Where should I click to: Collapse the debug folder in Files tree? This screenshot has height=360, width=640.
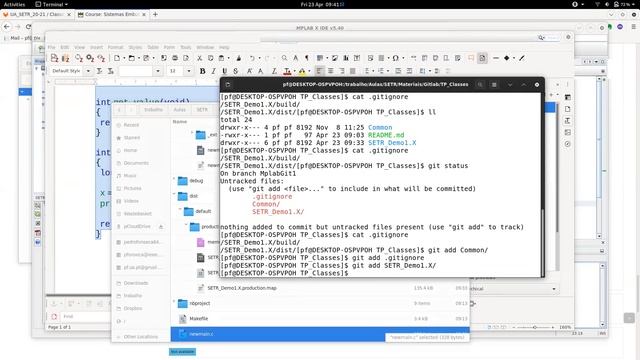pyautogui.click(x=174, y=179)
